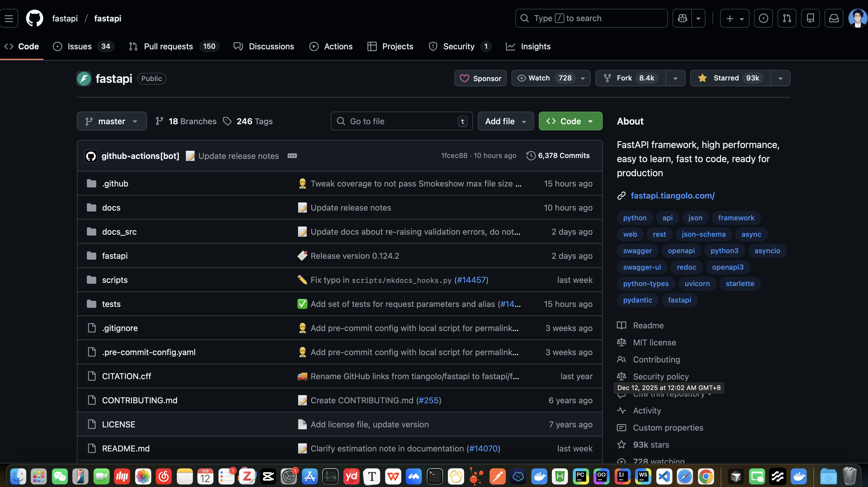Open the fastapi.tiangolo.com link
The height and width of the screenshot is (487, 868).
coord(672,196)
